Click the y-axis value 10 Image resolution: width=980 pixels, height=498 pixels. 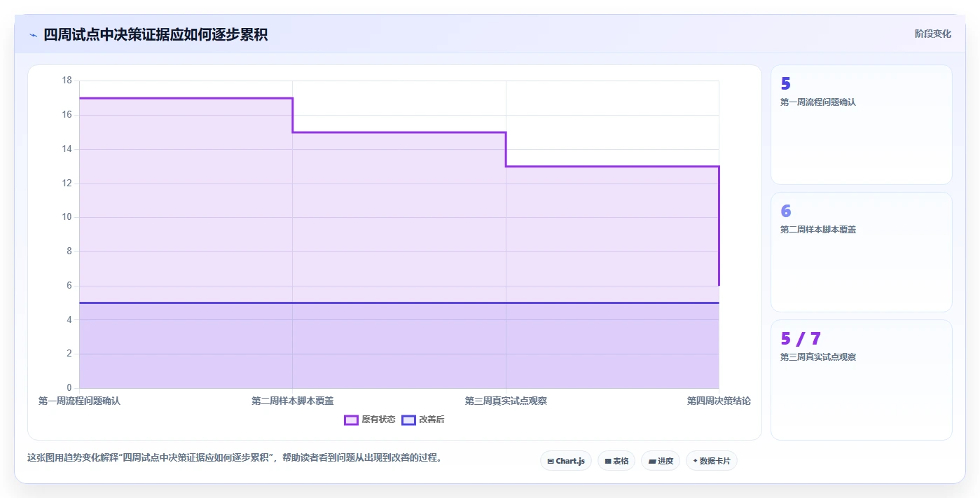(67, 217)
